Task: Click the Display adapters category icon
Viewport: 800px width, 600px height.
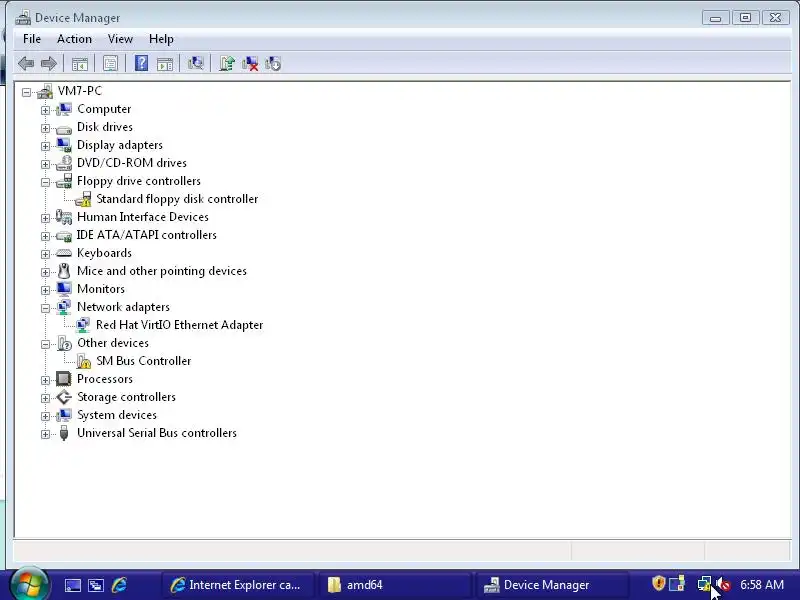Action: 64,145
